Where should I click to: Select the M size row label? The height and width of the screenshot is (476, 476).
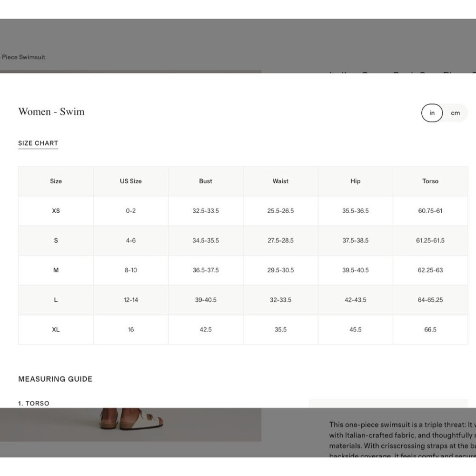coord(56,270)
